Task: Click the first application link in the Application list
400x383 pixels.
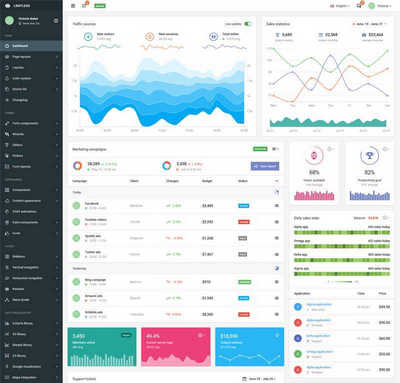Action: [x=319, y=304]
